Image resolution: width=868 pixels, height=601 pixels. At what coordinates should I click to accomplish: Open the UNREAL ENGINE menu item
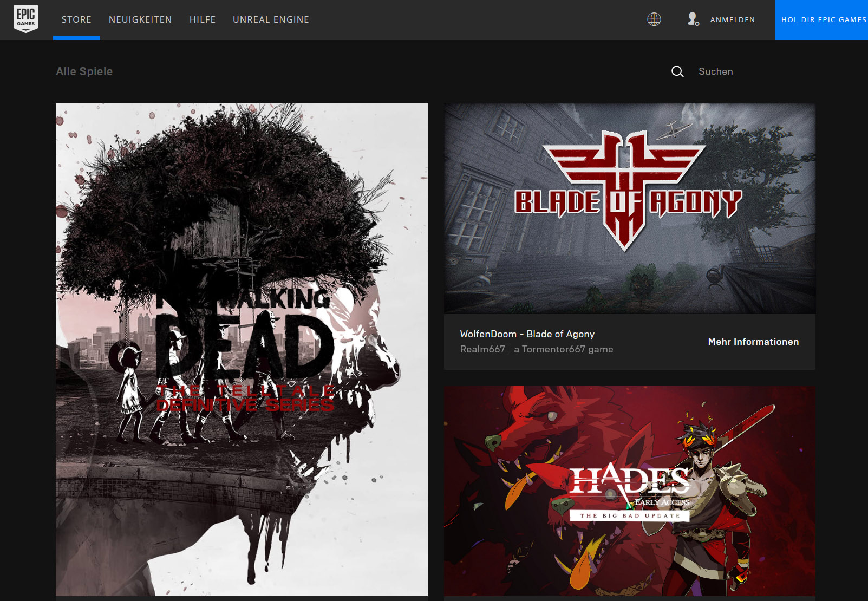(x=271, y=19)
